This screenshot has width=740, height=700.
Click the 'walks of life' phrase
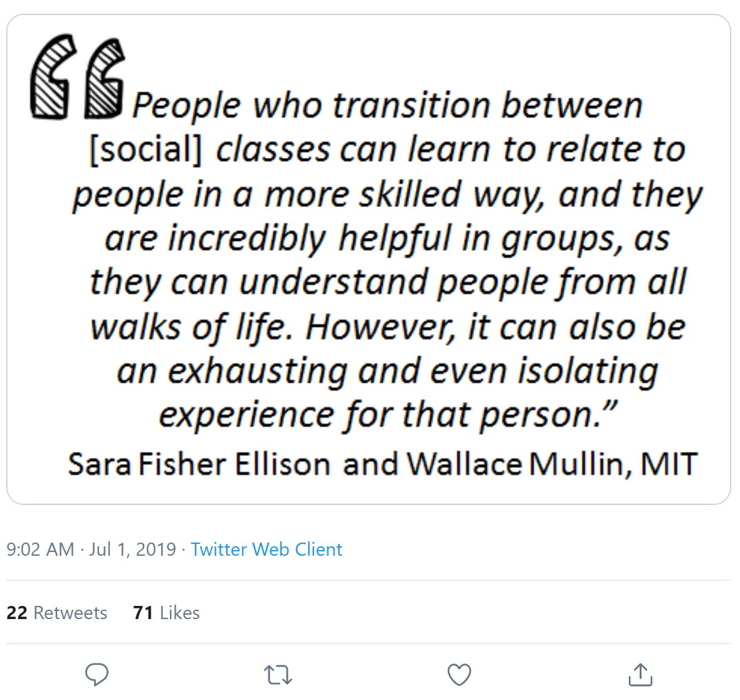click(x=194, y=327)
